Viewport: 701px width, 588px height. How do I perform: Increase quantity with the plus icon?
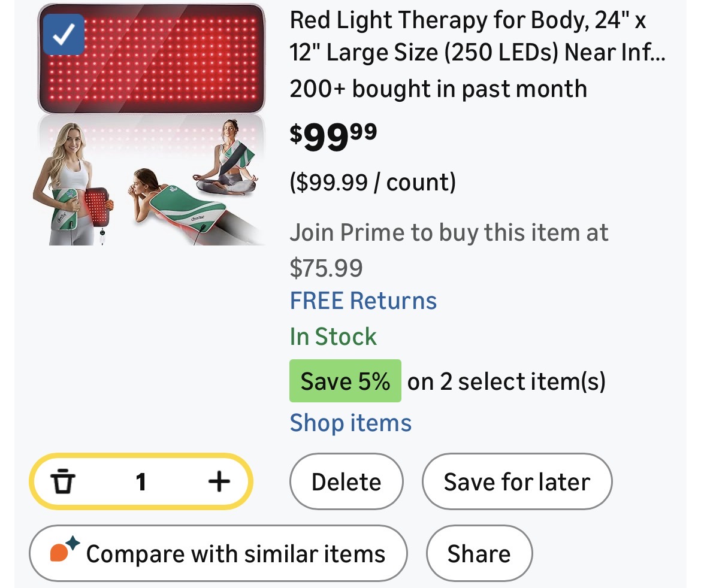(x=219, y=481)
